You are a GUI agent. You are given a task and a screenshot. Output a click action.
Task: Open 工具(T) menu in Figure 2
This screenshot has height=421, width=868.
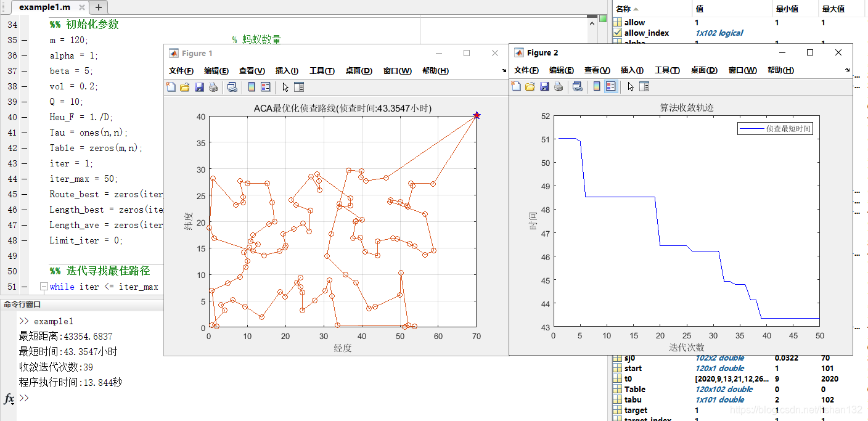(x=667, y=70)
